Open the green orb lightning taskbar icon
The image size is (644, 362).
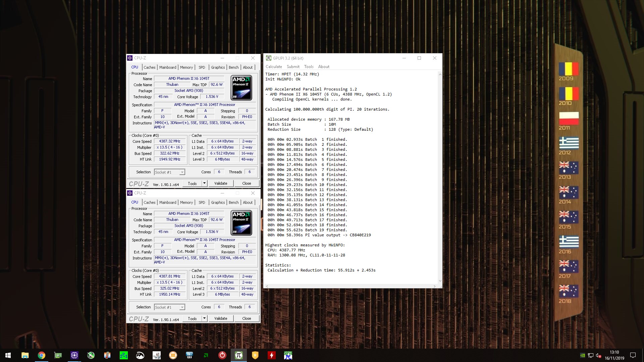(91, 355)
